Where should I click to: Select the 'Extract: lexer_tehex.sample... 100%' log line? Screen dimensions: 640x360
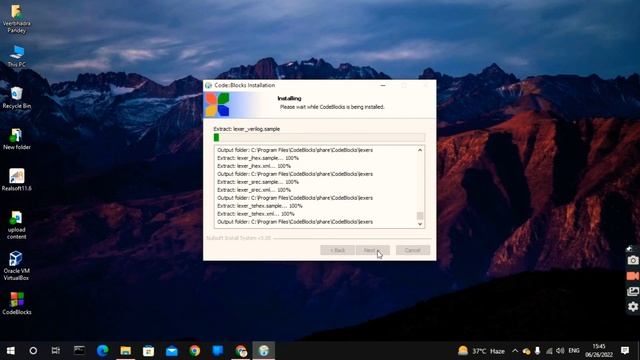[x=260, y=206]
